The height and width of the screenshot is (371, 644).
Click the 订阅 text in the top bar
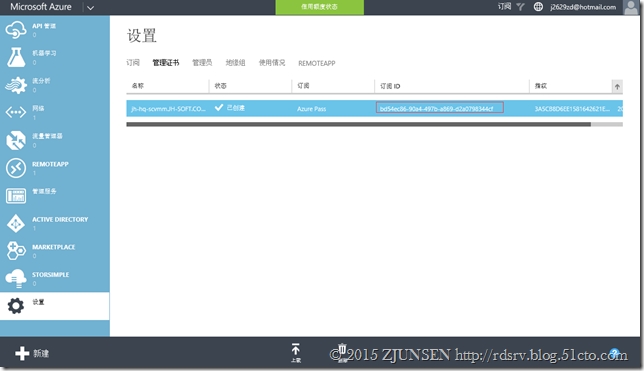[504, 7]
